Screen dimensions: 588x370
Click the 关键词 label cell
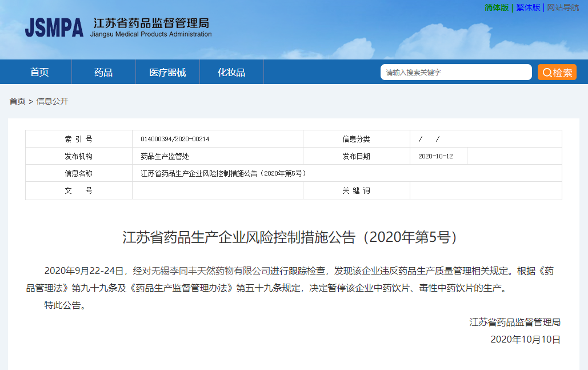point(356,190)
